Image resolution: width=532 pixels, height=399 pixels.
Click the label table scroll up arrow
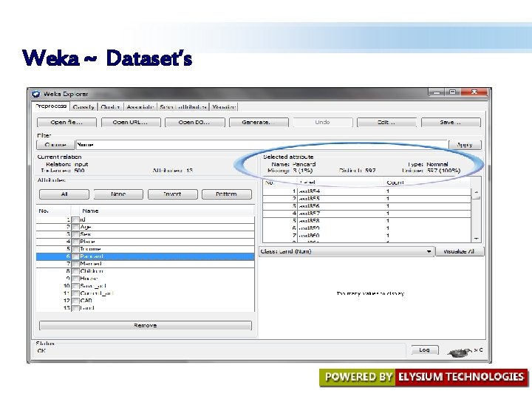point(477,192)
